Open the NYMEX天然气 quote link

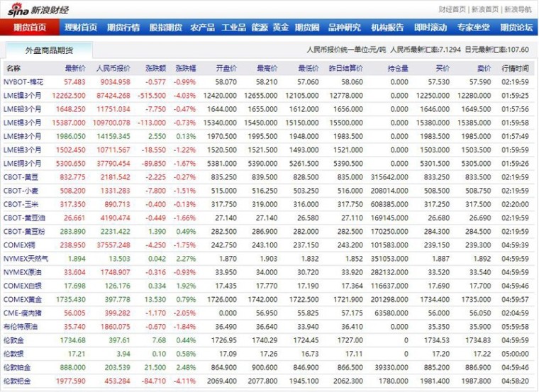coord(26,259)
